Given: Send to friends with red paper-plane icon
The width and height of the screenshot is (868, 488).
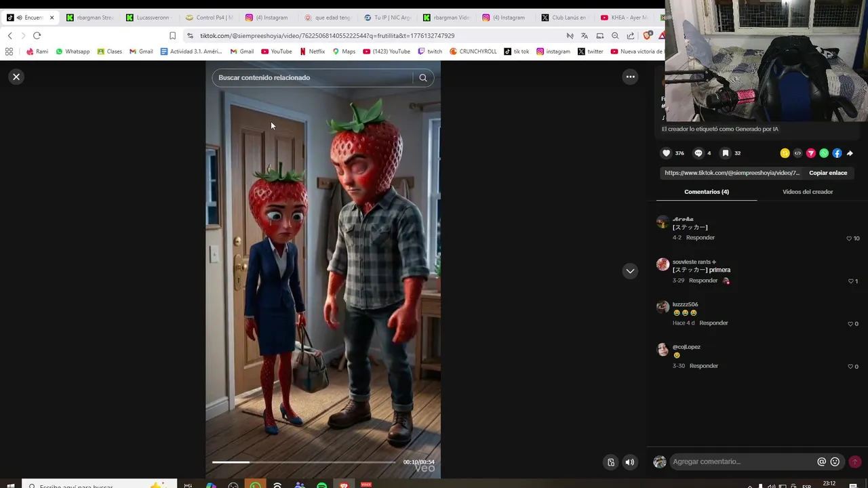Looking at the screenshot, I should [810, 153].
